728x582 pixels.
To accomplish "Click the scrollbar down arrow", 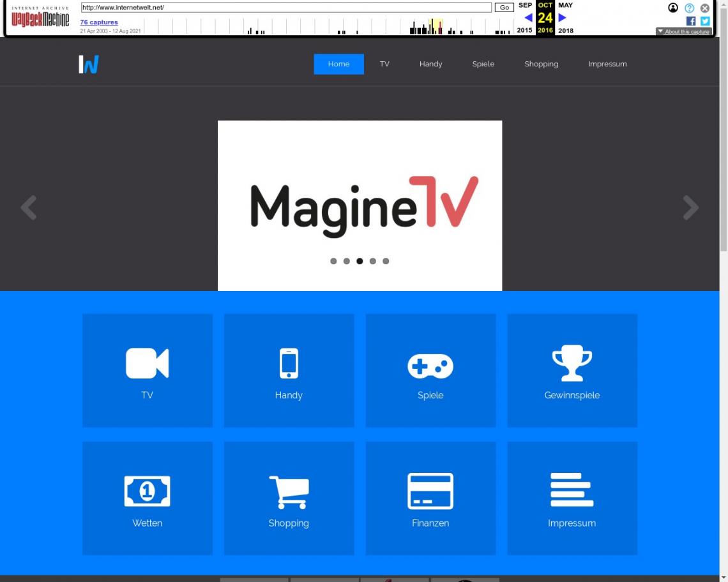I will [x=724, y=578].
